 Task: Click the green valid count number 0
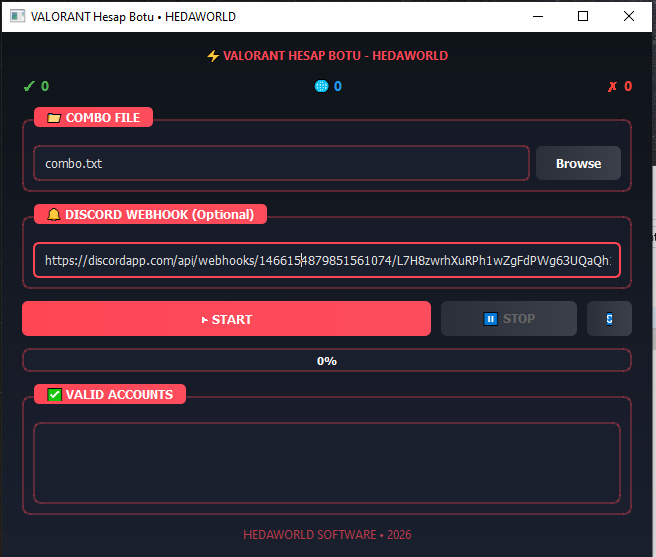(x=45, y=86)
